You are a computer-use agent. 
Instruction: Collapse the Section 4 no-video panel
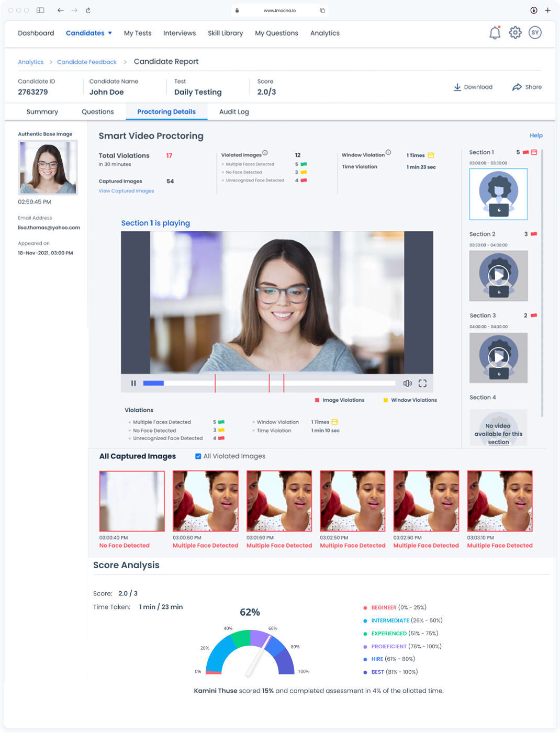click(x=498, y=427)
